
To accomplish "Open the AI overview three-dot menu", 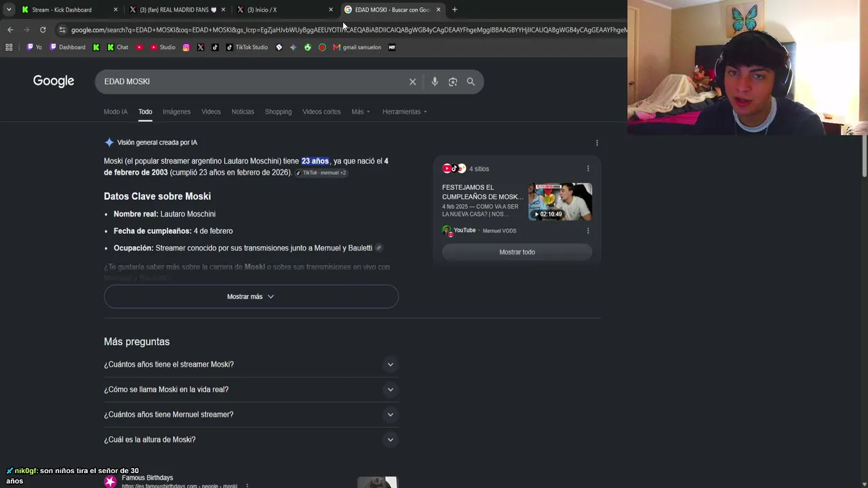I will click(x=597, y=143).
